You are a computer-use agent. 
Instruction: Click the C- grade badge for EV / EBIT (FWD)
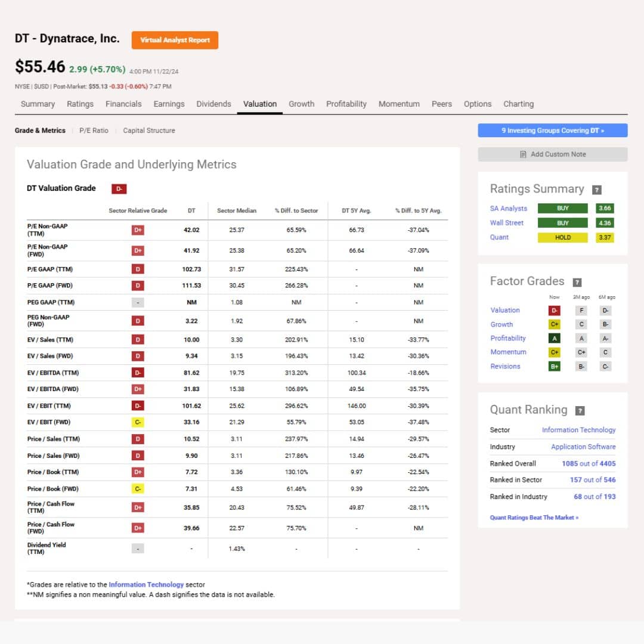click(138, 422)
